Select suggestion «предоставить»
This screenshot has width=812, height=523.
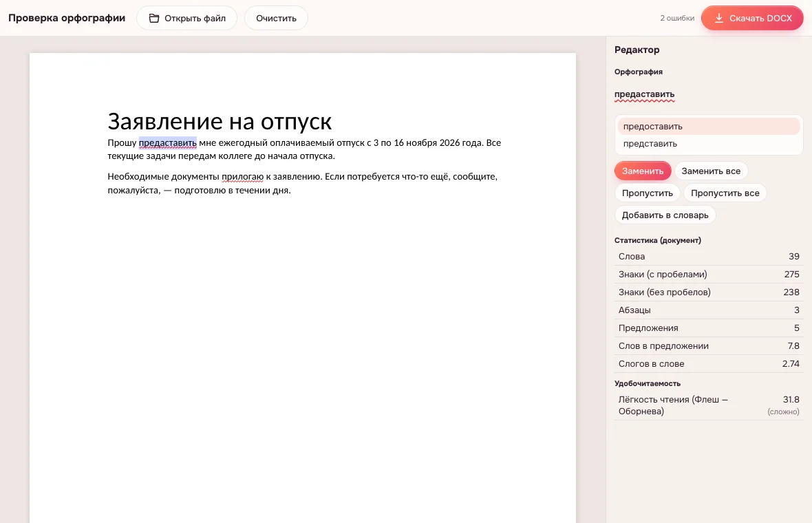click(708, 127)
